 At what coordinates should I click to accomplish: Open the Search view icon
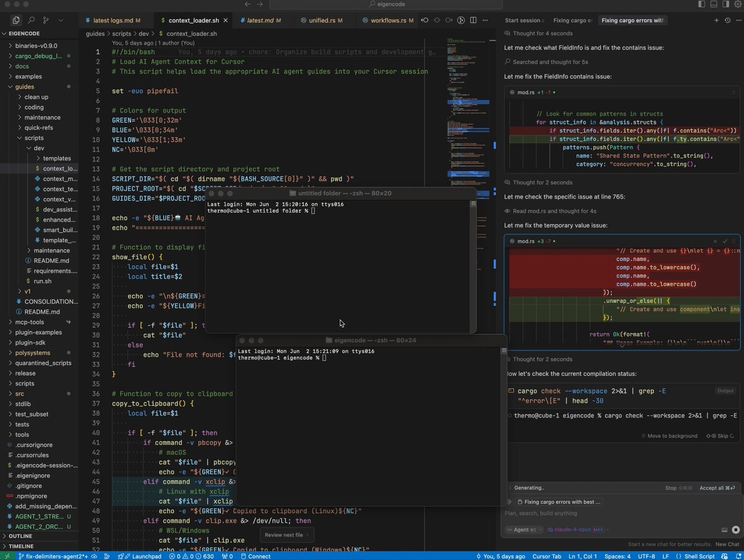pos(31,20)
